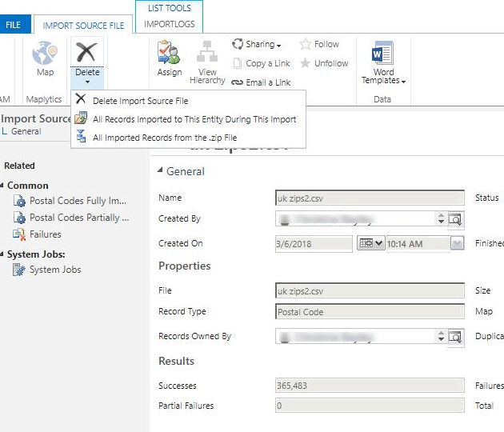Viewport: 504px width, 432px height.
Task: Click the Failures icon
Action: click(19, 234)
